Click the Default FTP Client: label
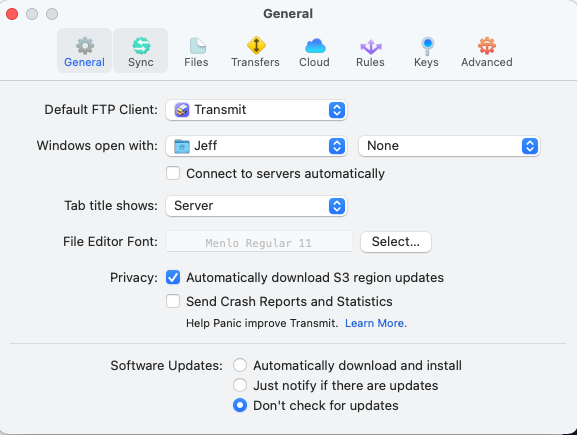Image resolution: width=577 pixels, height=435 pixels. 101,110
